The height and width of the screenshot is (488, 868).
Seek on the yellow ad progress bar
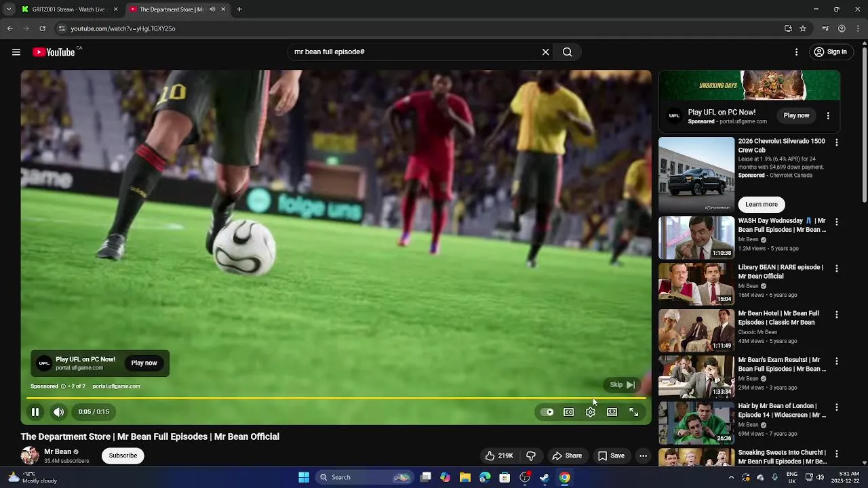pyautogui.click(x=336, y=399)
